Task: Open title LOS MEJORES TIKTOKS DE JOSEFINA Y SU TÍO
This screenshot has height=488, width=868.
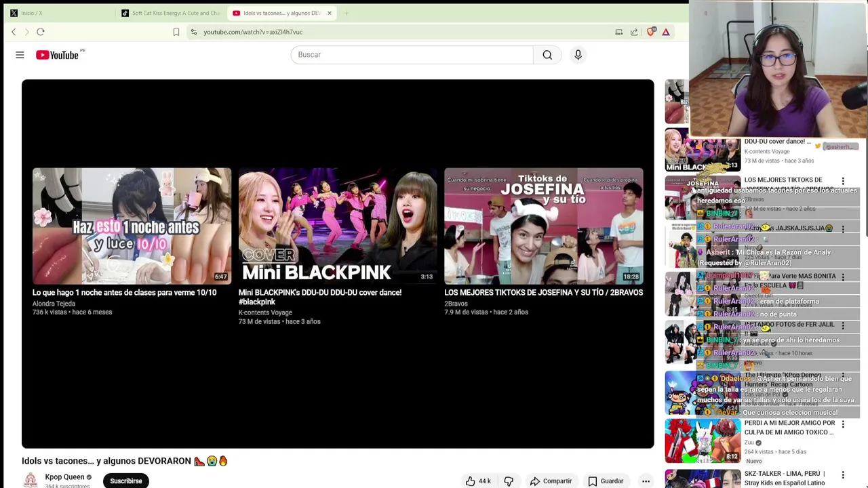Action: [544, 293]
